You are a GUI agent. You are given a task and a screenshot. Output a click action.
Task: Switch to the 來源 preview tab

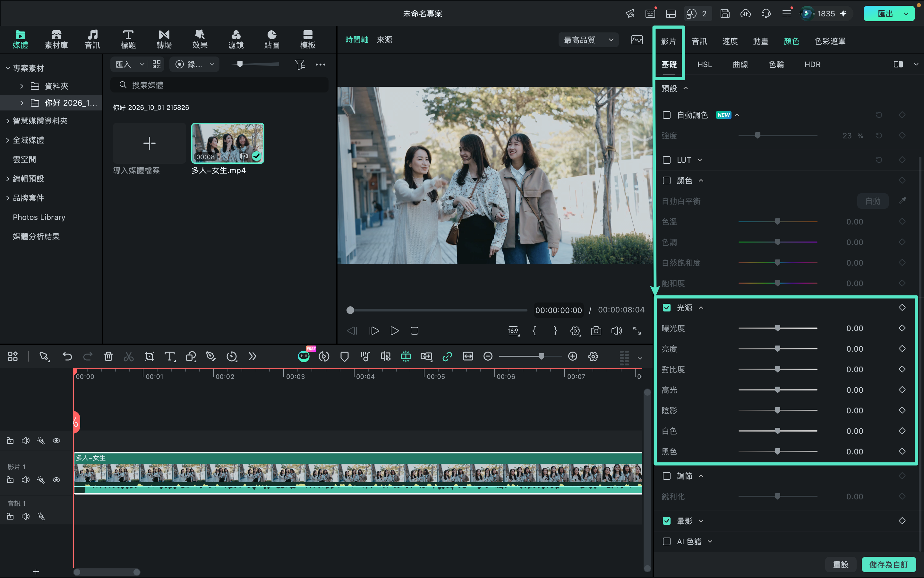(384, 40)
